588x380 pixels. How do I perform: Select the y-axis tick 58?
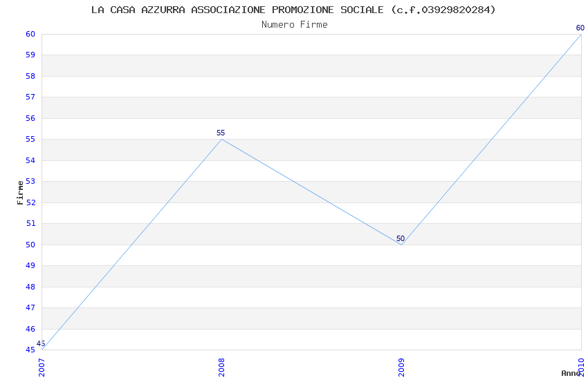30,77
